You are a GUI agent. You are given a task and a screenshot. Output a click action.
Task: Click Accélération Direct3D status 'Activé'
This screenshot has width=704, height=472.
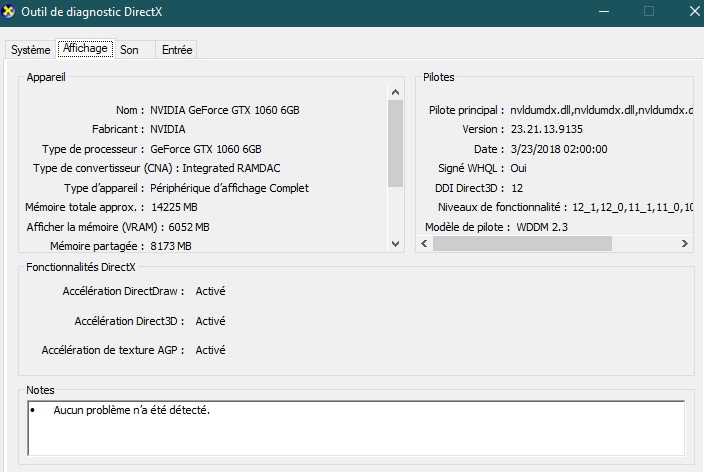210,321
